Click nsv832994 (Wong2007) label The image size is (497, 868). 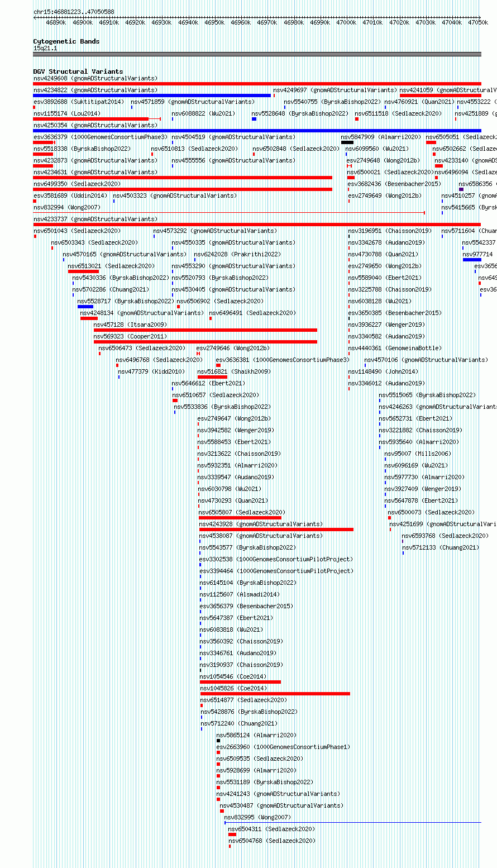tap(67, 207)
